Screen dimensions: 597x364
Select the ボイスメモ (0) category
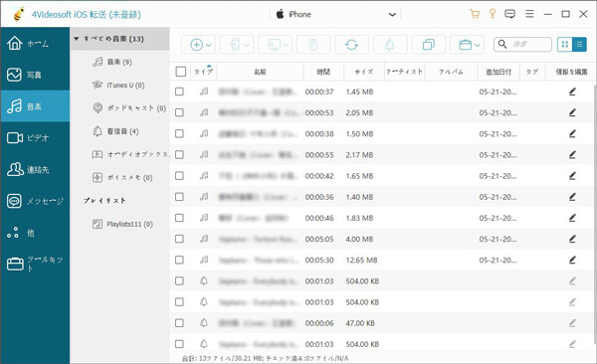point(120,177)
